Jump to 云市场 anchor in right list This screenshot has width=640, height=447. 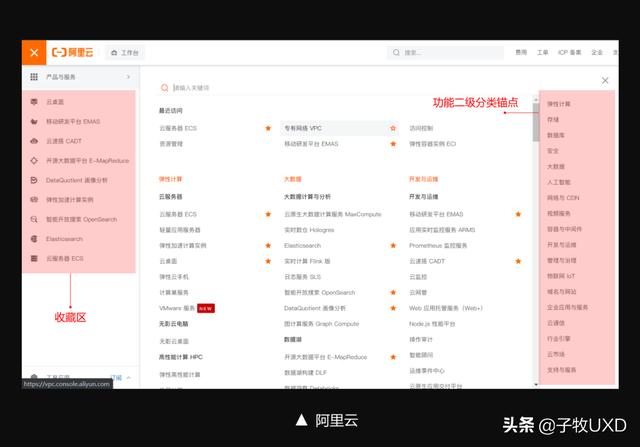[x=556, y=354]
